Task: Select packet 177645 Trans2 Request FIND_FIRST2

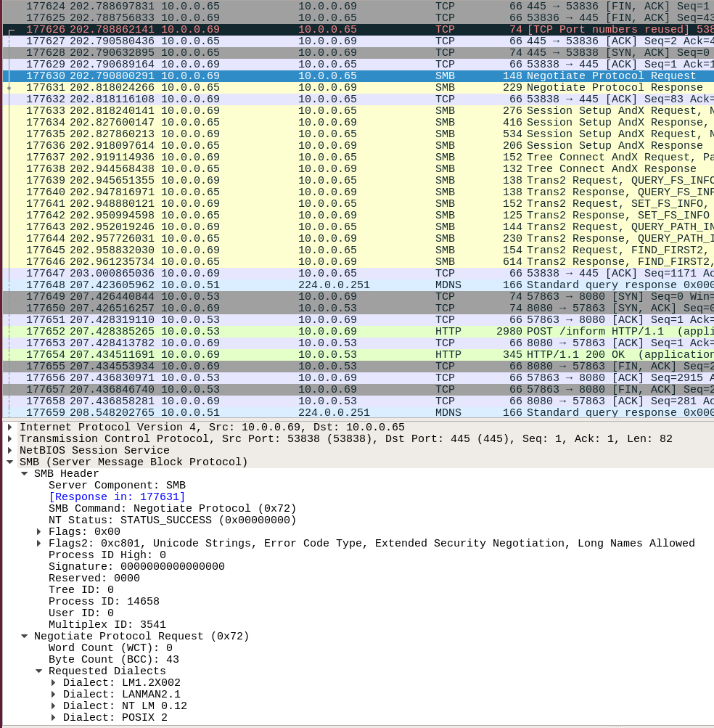Action: tap(358, 250)
